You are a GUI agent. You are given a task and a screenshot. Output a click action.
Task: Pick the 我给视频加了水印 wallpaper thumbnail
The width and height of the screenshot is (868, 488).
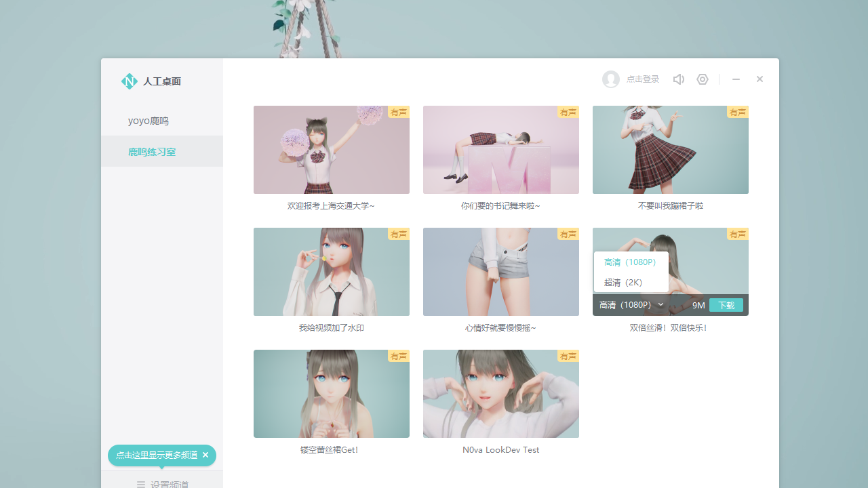pyautogui.click(x=331, y=272)
